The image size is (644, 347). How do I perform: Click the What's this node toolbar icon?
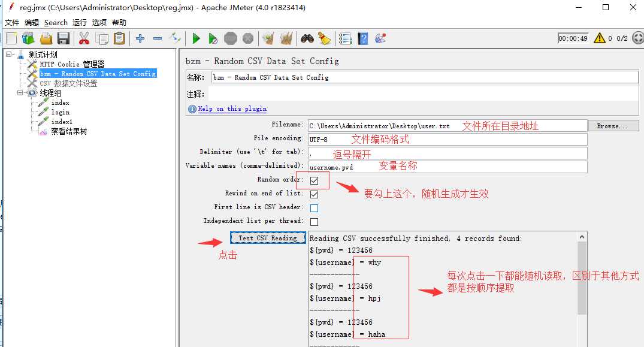coord(380,38)
